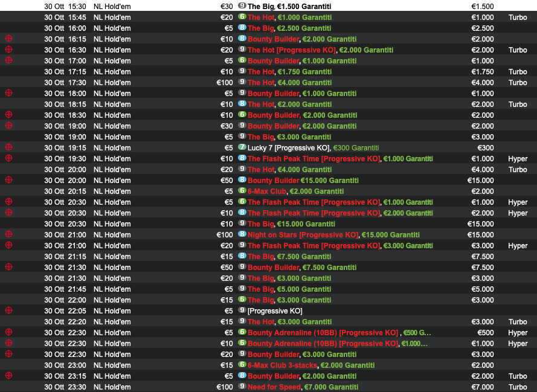The image size is (537, 392).
Task: Click the 30 Ott 21:45 start time
Action: (65, 289)
